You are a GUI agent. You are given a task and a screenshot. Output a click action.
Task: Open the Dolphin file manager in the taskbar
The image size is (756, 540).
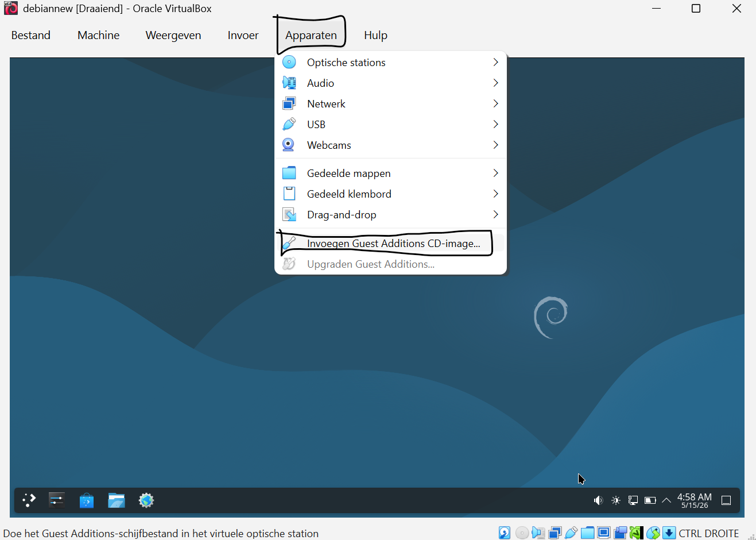(x=117, y=500)
